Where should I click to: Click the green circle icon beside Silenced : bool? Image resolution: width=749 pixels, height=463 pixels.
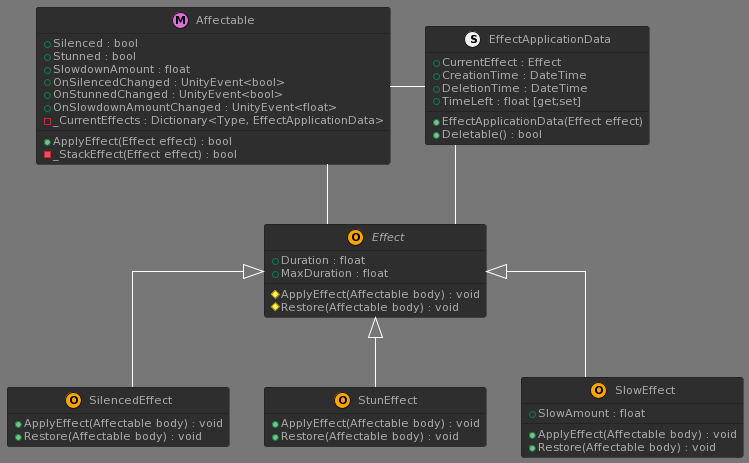pos(47,44)
